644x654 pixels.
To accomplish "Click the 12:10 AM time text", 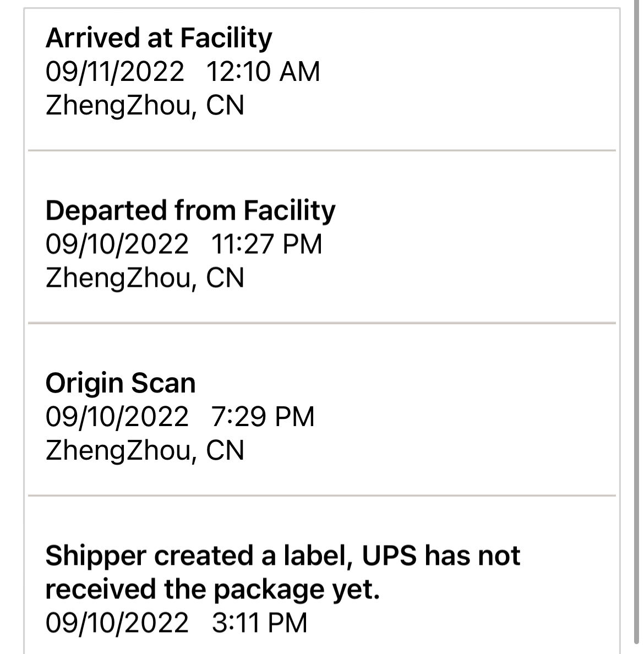I will (263, 72).
